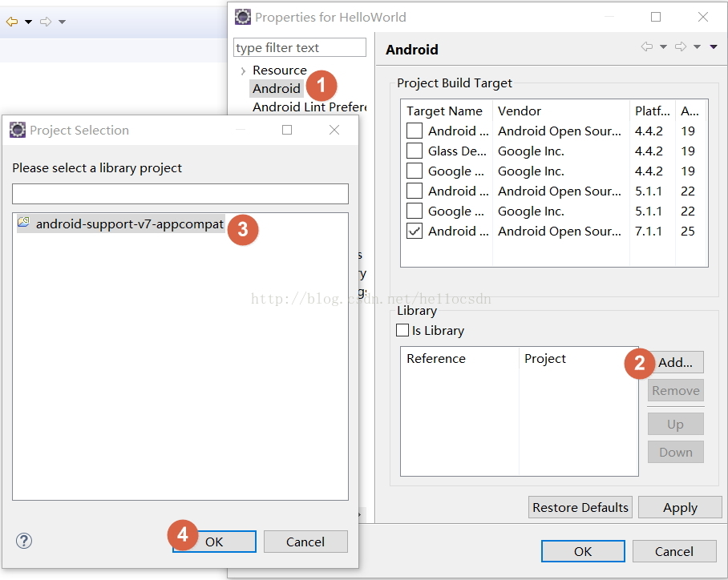Check Google APIs 5.1.1 target checkbox
This screenshot has width=728, height=580.
point(415,211)
